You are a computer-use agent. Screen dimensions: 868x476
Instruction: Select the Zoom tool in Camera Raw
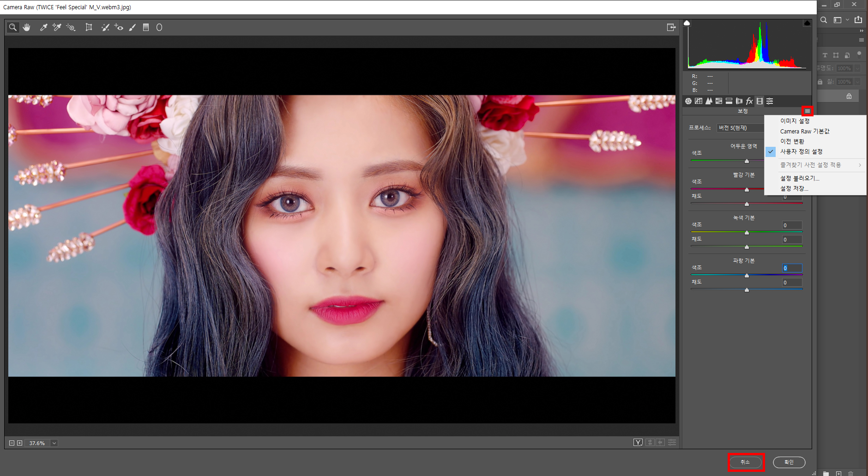tap(13, 27)
